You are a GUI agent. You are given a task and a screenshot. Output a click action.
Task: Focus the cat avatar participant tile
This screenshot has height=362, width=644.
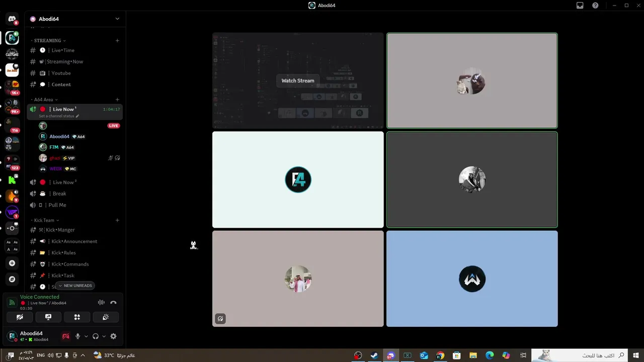472,80
